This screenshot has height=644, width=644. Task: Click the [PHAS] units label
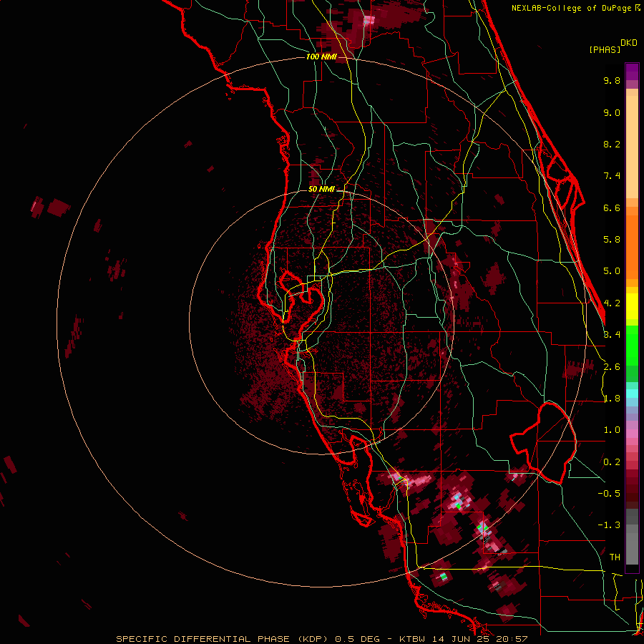point(605,49)
